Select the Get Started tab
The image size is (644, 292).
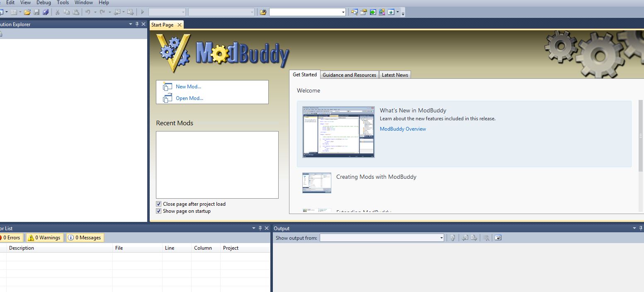tap(305, 74)
